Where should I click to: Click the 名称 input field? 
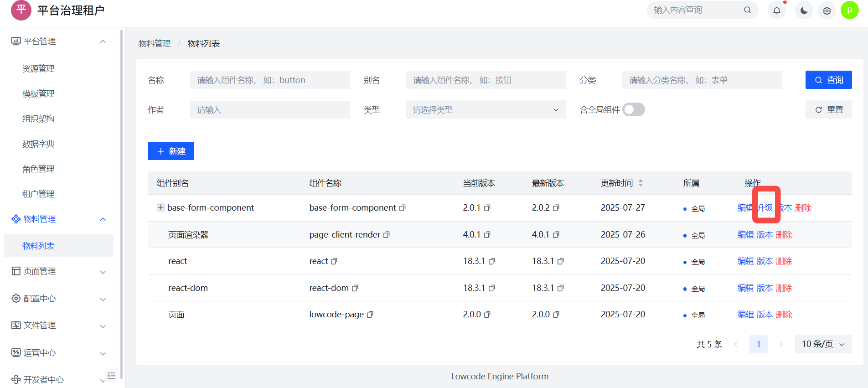pyautogui.click(x=270, y=80)
